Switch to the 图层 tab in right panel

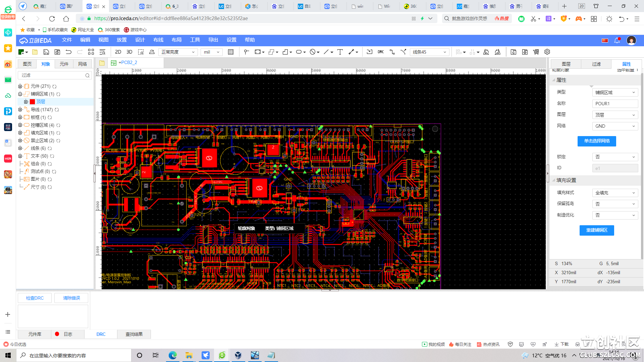tap(566, 64)
